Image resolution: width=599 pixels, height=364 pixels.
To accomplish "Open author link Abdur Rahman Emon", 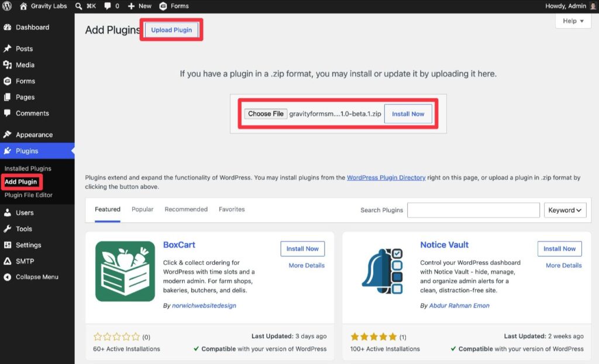I will [x=459, y=305].
